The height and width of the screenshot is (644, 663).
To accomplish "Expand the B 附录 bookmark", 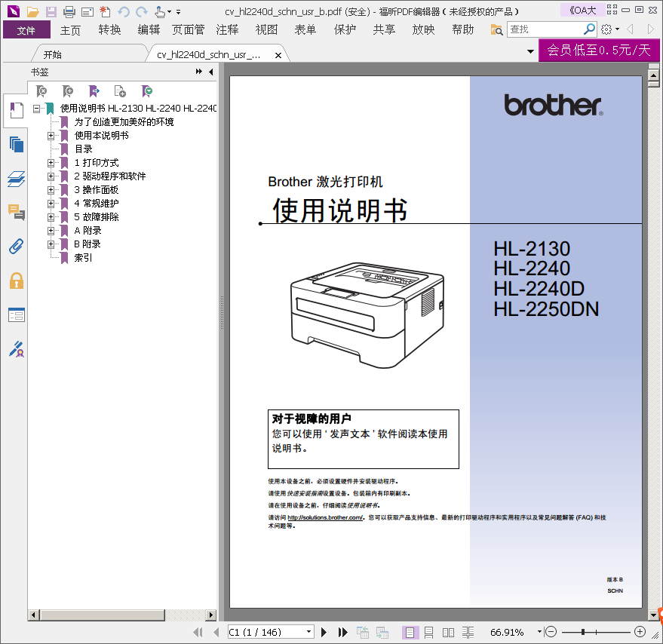I will pos(51,244).
